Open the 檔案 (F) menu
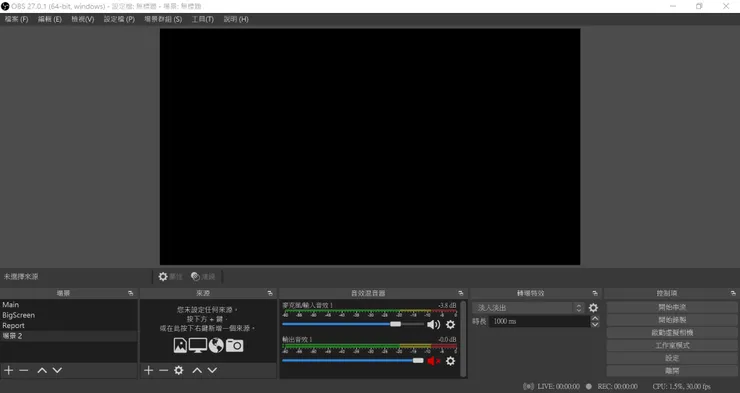The image size is (740, 393). pos(17,19)
